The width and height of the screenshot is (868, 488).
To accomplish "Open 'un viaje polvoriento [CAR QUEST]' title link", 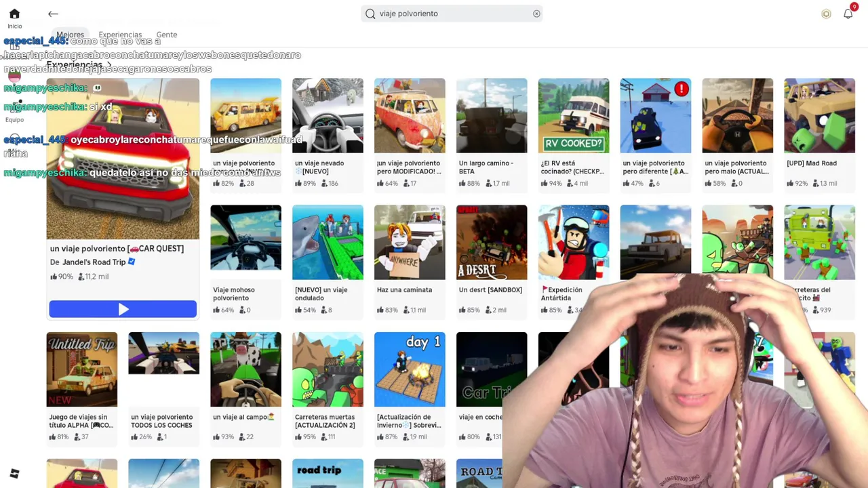I will click(117, 249).
